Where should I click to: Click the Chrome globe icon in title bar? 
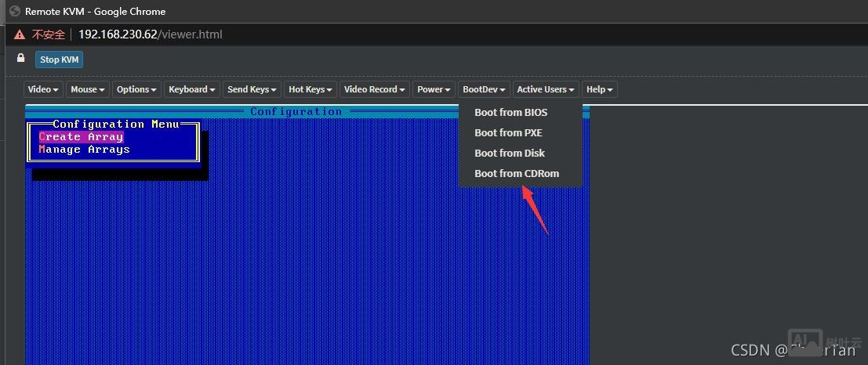[14, 12]
